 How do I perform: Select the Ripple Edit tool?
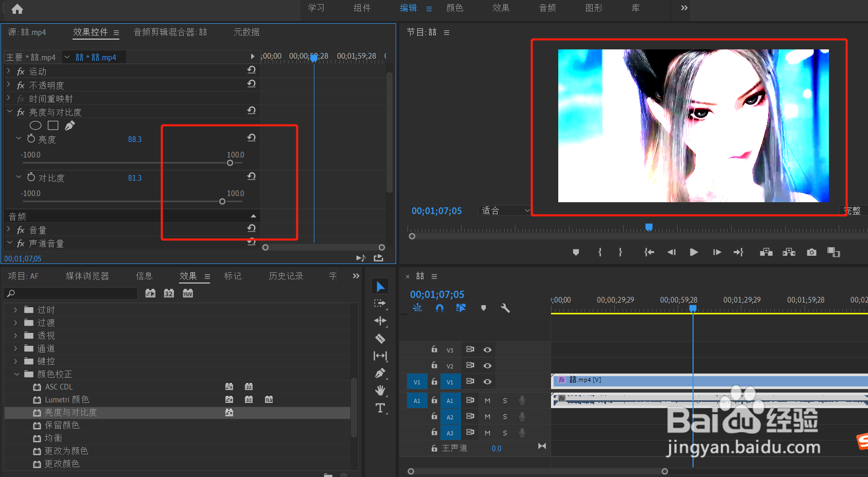[380, 321]
